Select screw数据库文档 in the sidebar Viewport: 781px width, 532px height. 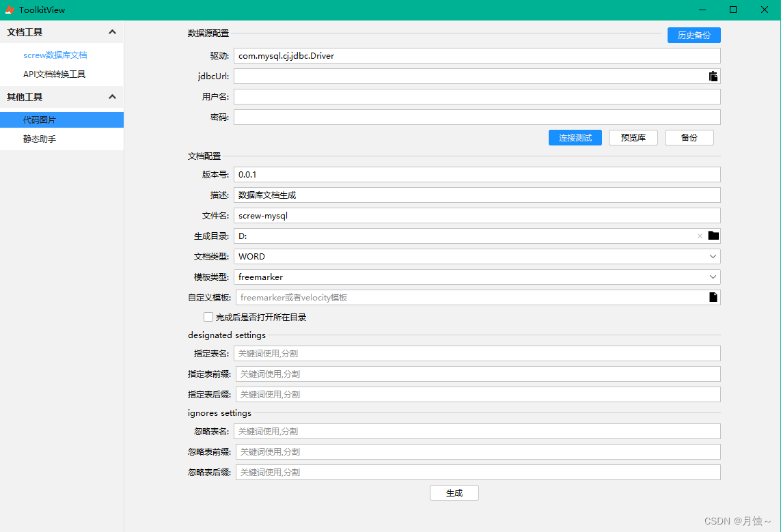[55, 55]
